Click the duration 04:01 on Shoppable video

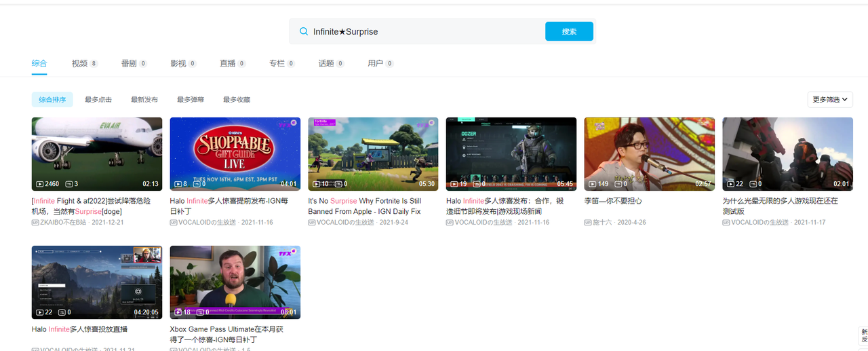[289, 184]
